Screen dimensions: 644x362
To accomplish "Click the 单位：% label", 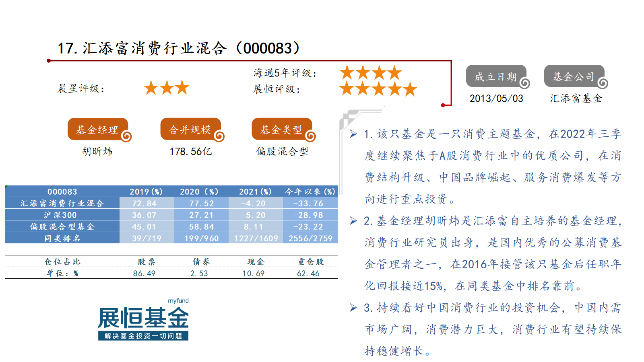I will click(62, 273).
